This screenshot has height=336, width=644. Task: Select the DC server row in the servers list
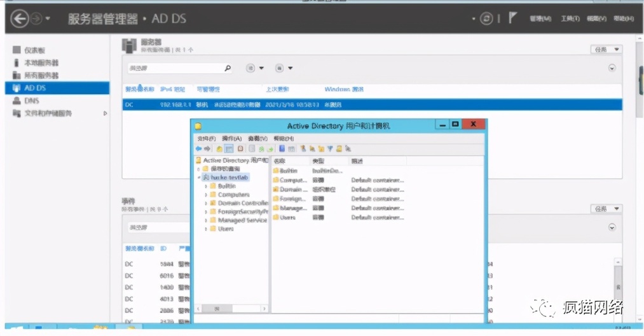[x=372, y=104]
